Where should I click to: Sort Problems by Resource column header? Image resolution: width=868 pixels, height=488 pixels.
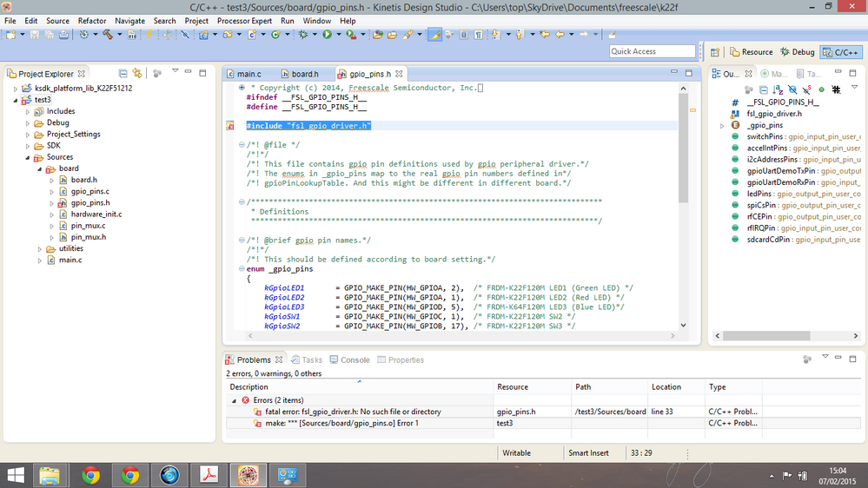(x=532, y=386)
